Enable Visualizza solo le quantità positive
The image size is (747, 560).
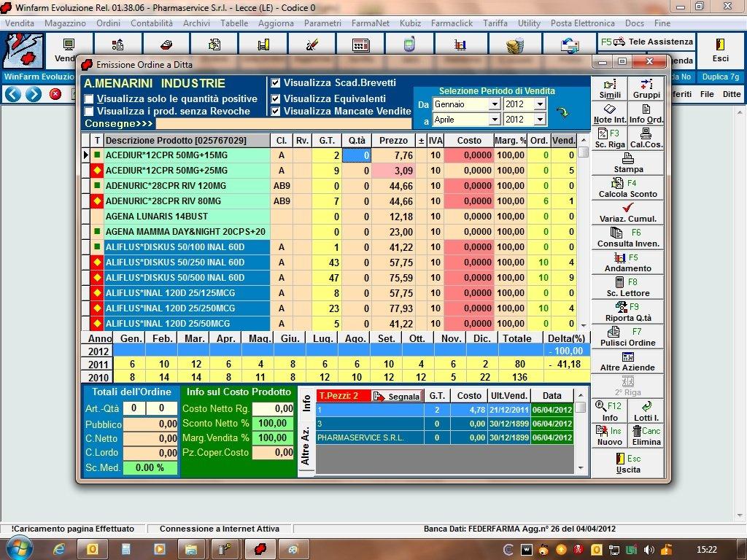(x=89, y=99)
